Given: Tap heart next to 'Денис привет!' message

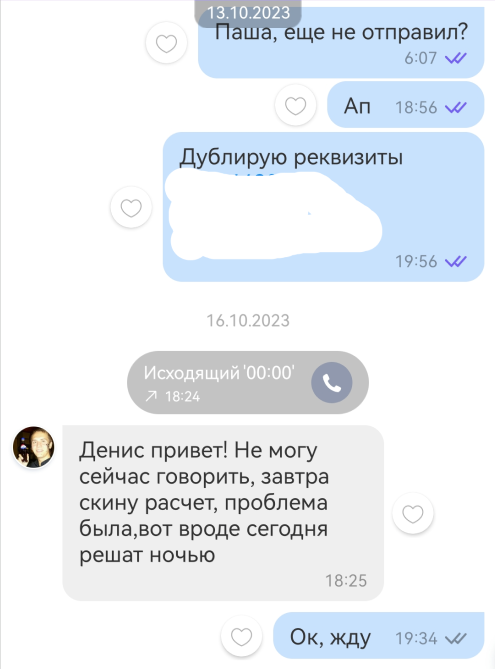Looking at the screenshot, I should 413,513.
